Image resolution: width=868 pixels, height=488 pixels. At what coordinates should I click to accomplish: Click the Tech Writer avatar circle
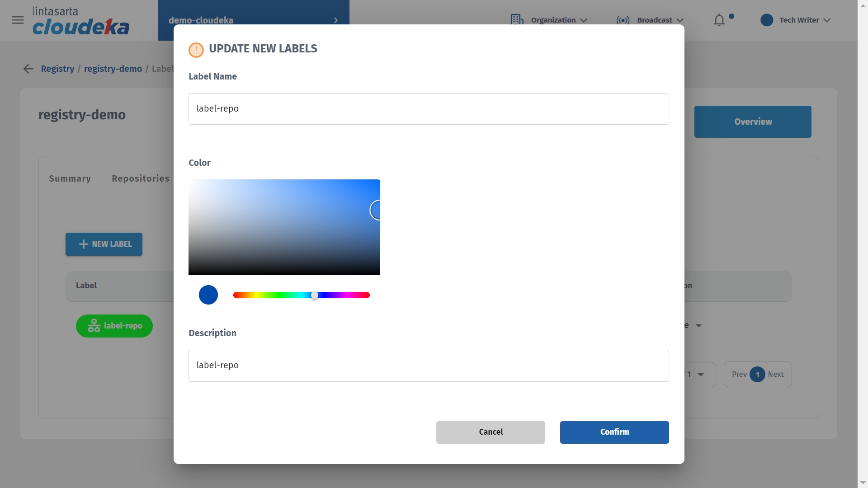pyautogui.click(x=767, y=20)
